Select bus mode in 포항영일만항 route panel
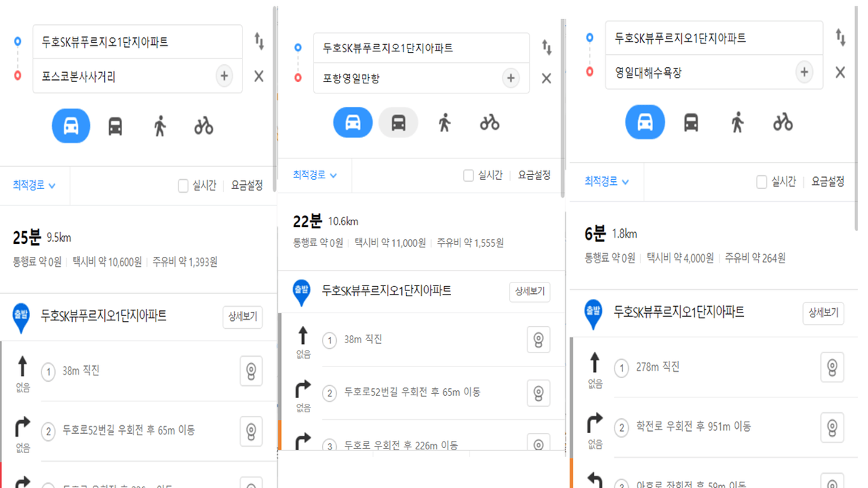This screenshot has height=488, width=868. (x=398, y=123)
